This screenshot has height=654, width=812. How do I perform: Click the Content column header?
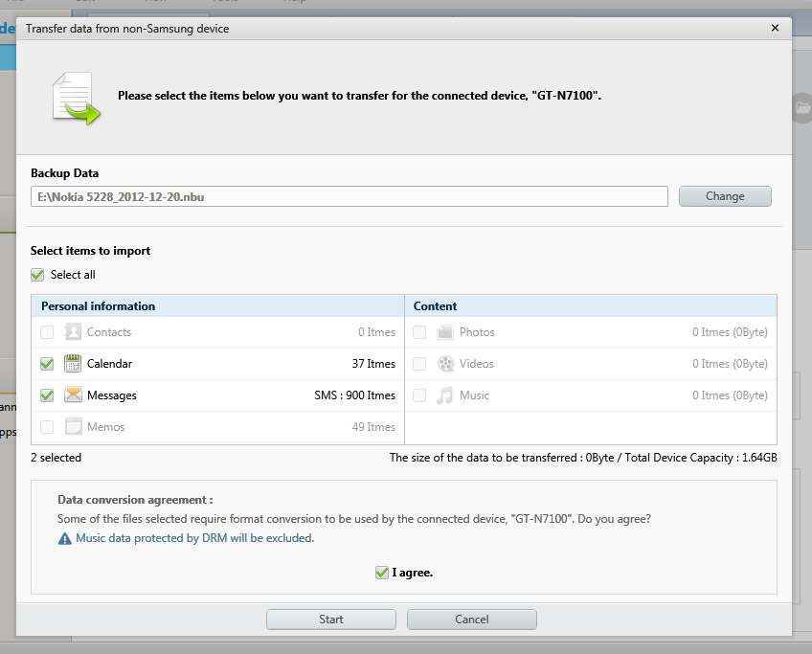(591, 306)
